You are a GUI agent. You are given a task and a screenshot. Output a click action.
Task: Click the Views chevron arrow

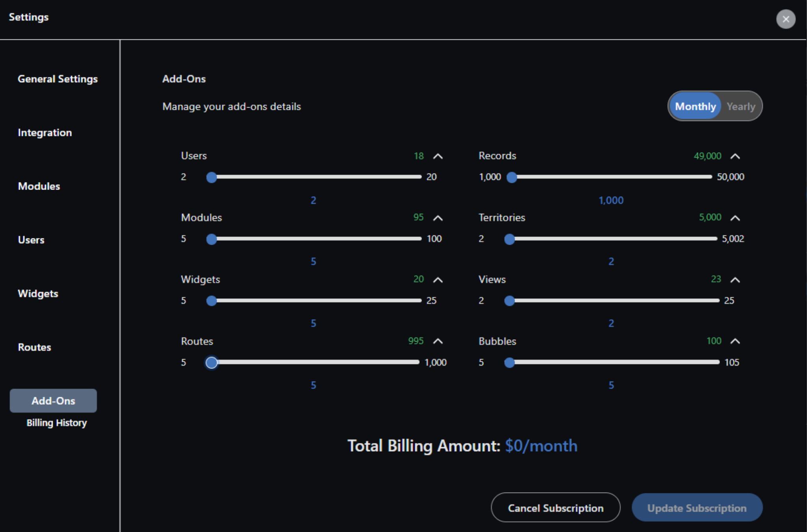click(x=735, y=280)
